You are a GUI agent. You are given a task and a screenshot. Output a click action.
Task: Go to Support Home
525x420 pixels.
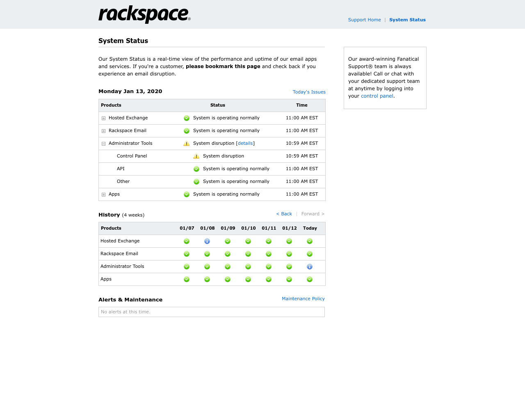364,20
